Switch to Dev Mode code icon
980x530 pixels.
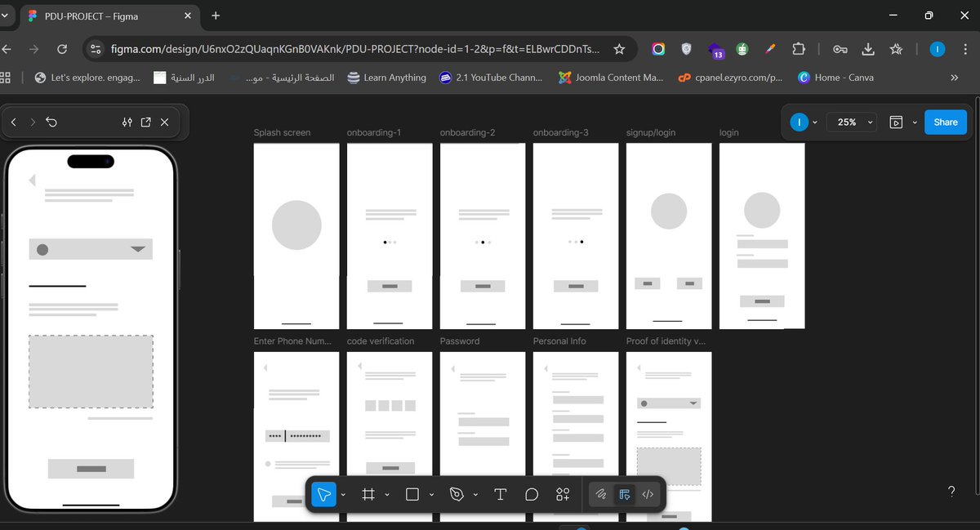coord(648,494)
